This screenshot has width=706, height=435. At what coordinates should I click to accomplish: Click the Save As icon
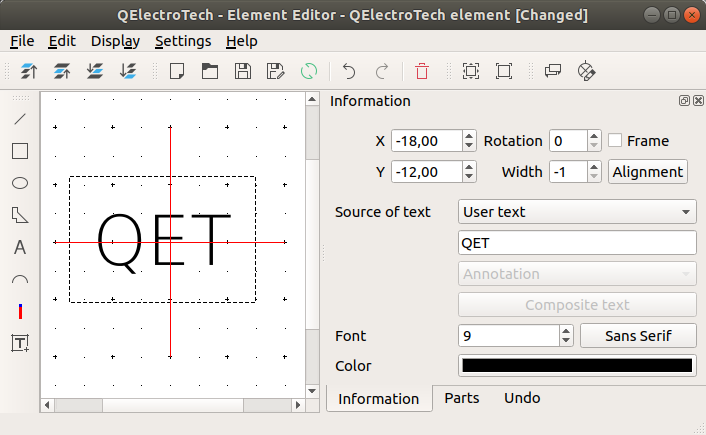tap(276, 71)
